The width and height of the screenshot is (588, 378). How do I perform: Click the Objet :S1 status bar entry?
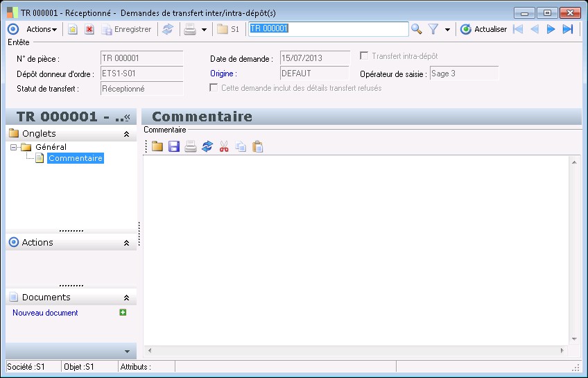click(79, 367)
